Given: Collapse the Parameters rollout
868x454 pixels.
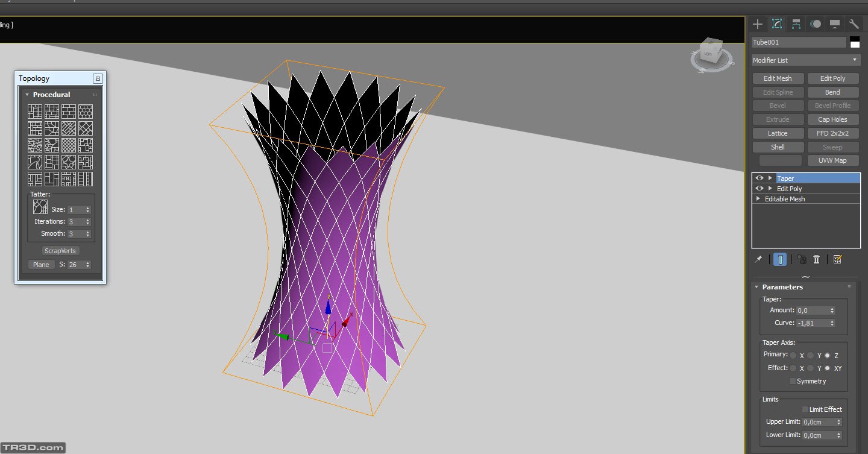Looking at the screenshot, I should pos(756,287).
